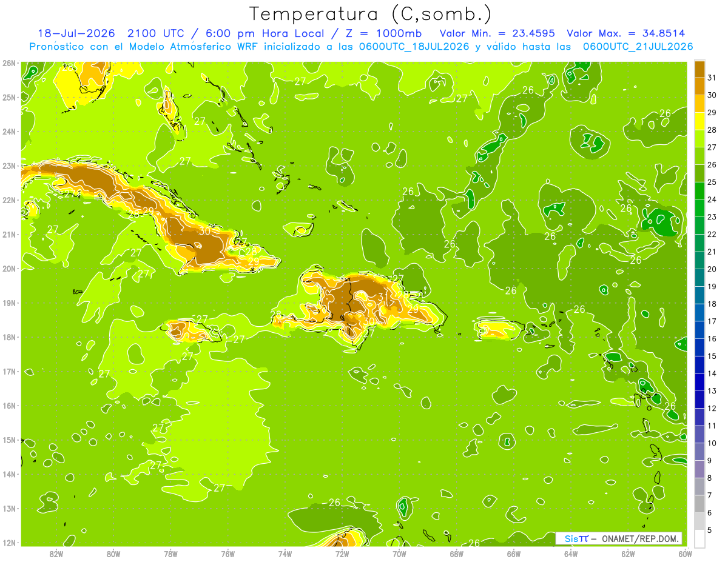
Task: Click the 17 label on the color scale
Action: [x=712, y=321]
